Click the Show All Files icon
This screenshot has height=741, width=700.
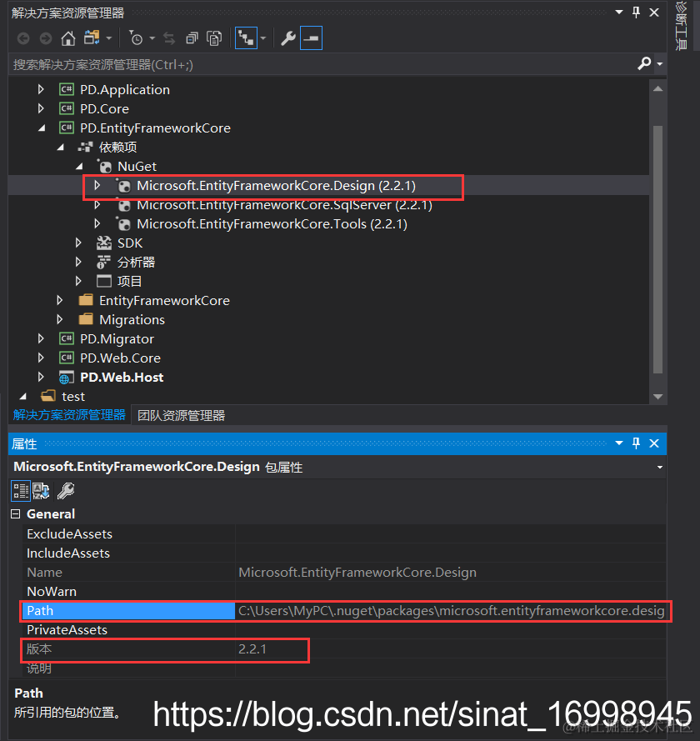[x=214, y=38]
